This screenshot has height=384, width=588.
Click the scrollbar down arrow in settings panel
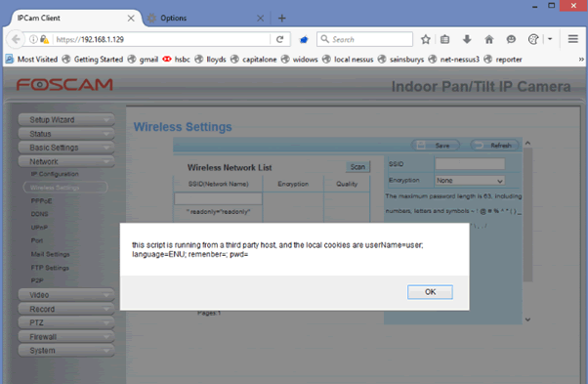coord(527,320)
